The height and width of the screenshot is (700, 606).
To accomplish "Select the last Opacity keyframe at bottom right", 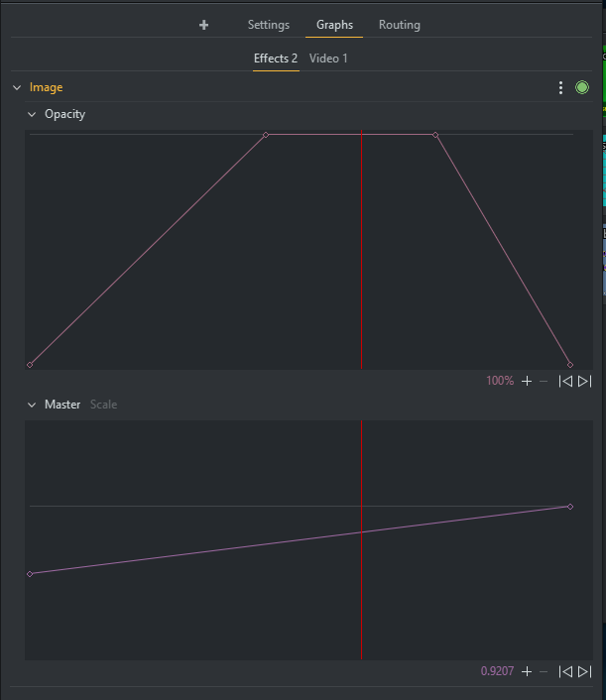I will [570, 365].
